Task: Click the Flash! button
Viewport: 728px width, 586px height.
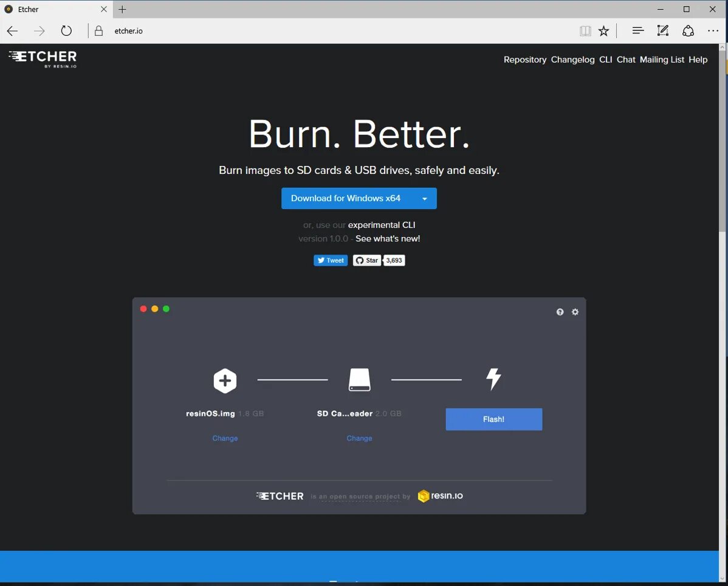Action: (x=493, y=419)
